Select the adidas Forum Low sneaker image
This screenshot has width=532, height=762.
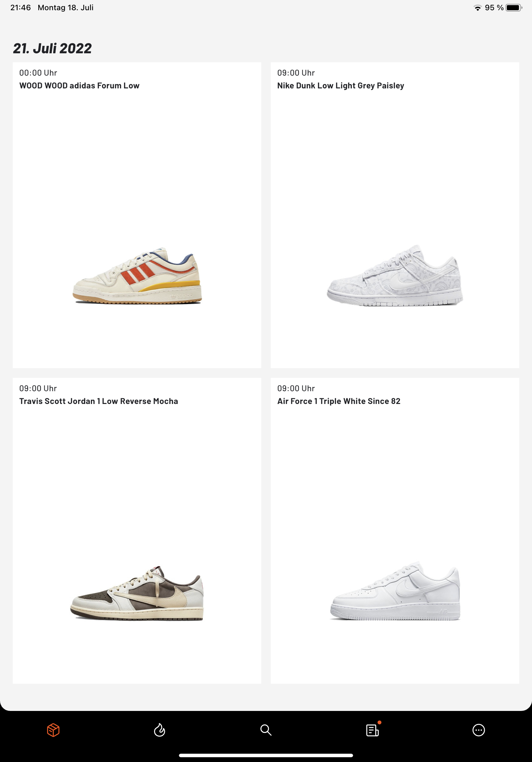coord(137,276)
